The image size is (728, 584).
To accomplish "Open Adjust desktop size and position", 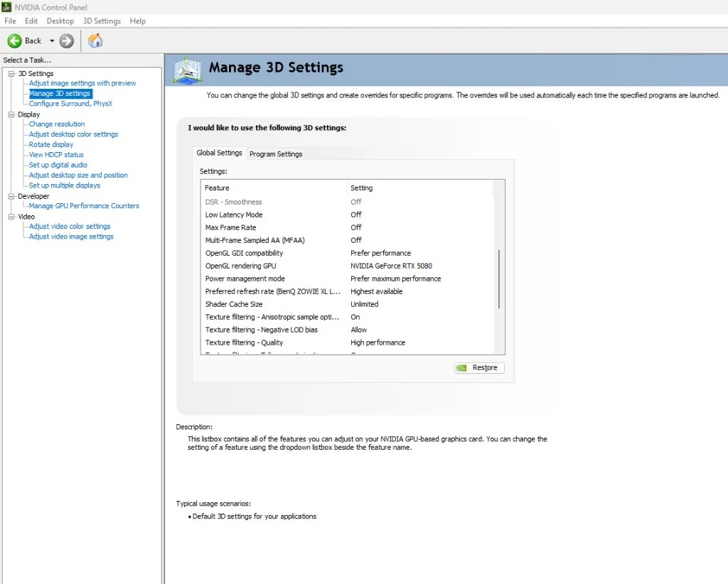I will pyautogui.click(x=78, y=175).
